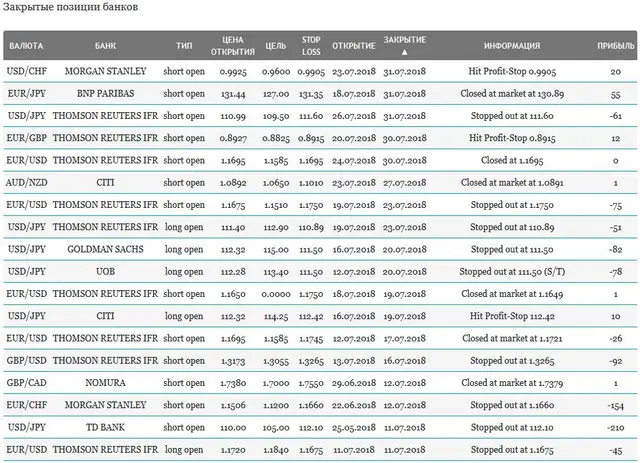This screenshot has height=463, width=640.
Task: Sort by ОТКРЫТИЕ column header
Action: coord(353,46)
